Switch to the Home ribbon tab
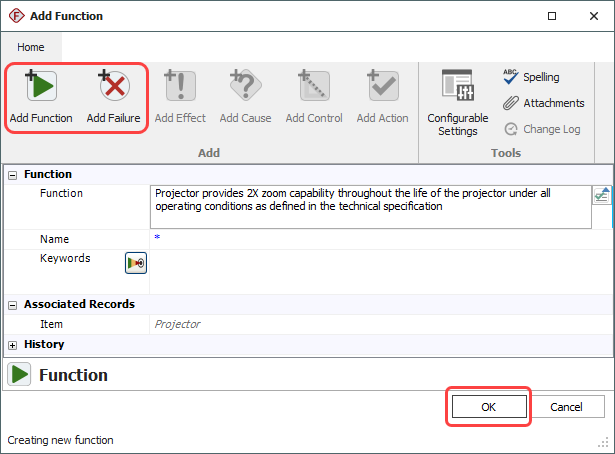This screenshot has width=615, height=454. click(31, 47)
